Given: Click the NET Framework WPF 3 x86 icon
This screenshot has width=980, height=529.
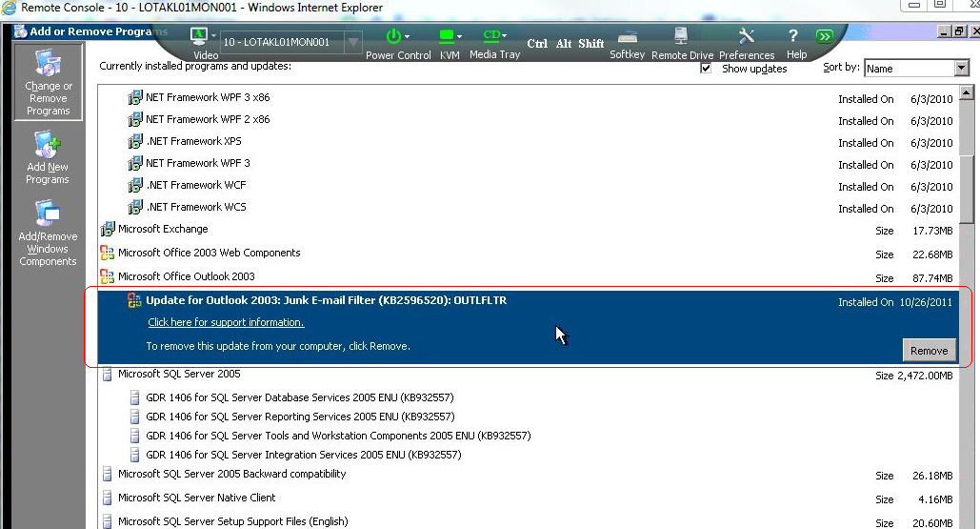Looking at the screenshot, I should pyautogui.click(x=135, y=98).
